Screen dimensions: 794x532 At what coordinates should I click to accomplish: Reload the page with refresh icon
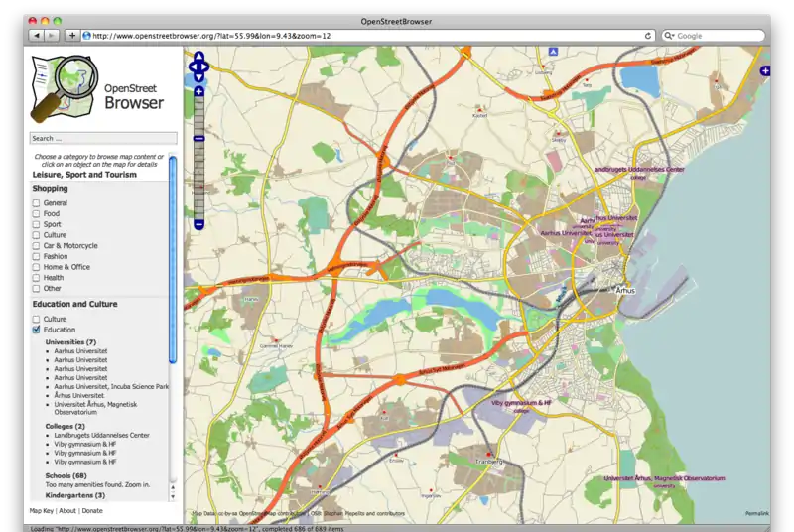pyautogui.click(x=648, y=36)
